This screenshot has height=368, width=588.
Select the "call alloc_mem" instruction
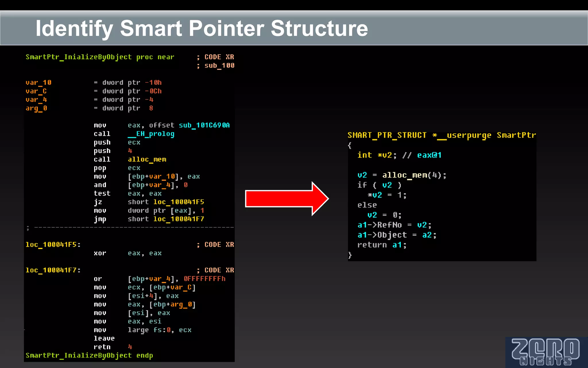pyautogui.click(x=130, y=160)
